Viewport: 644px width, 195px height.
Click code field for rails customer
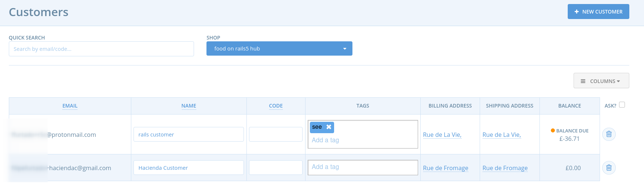tap(276, 134)
